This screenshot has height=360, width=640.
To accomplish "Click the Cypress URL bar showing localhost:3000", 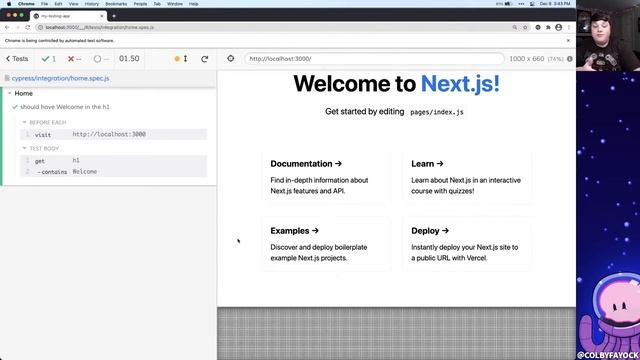I will coord(374,59).
